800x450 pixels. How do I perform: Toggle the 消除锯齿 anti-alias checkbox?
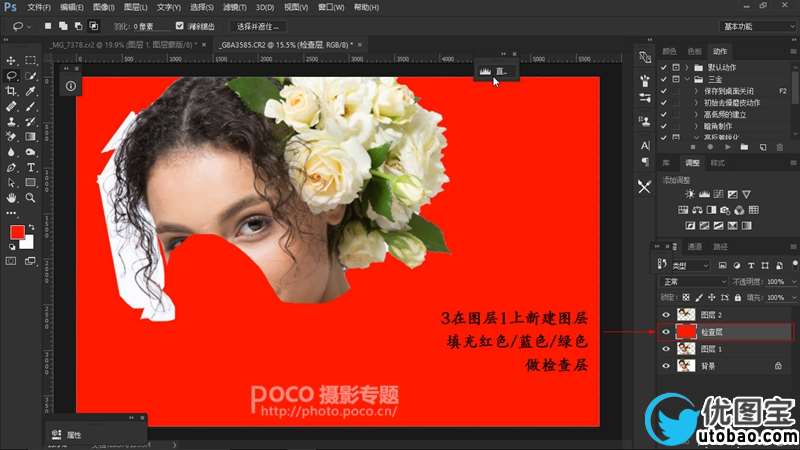[179, 25]
